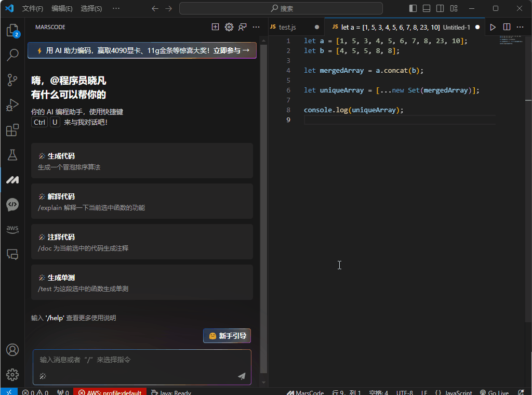The height and width of the screenshot is (395, 532).
Task: Click MarsCode status bar item
Action: [x=305, y=392]
